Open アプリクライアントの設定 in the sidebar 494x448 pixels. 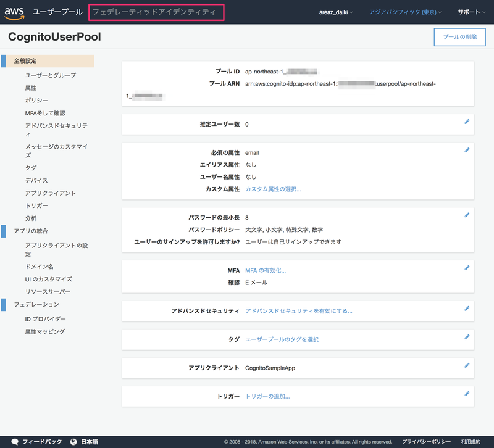click(x=56, y=250)
